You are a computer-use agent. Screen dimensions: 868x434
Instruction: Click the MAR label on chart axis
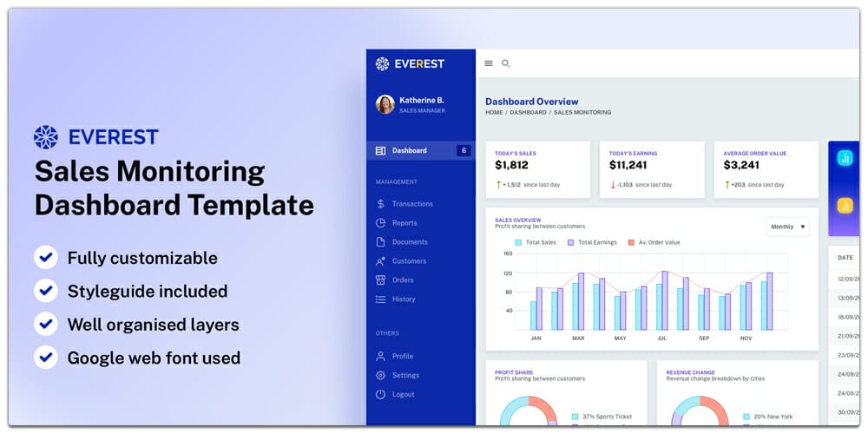(x=578, y=338)
